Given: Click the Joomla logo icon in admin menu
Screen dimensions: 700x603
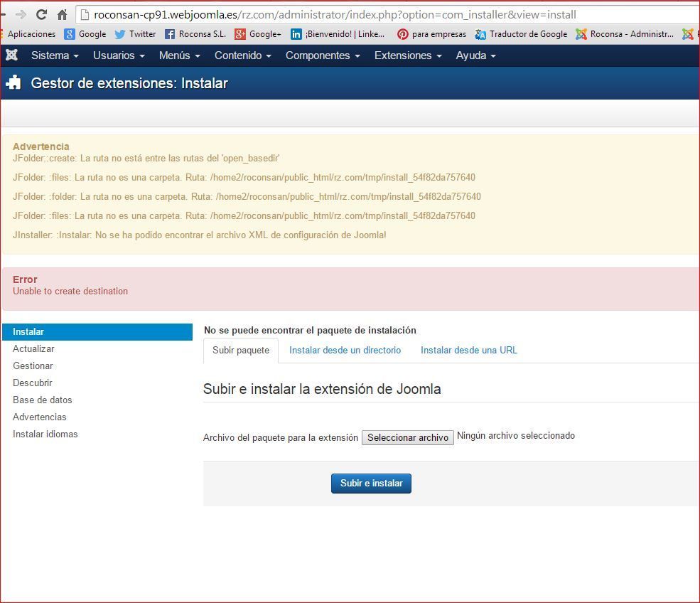Looking at the screenshot, I should [11, 55].
